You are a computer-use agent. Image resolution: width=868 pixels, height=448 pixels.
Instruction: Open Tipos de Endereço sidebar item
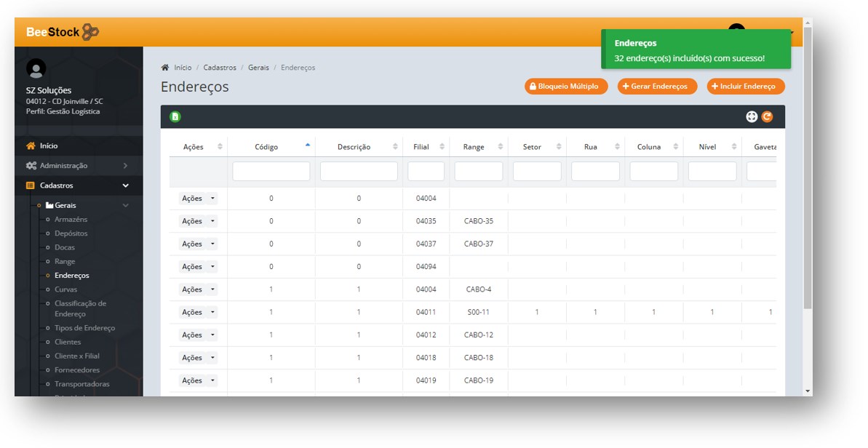point(84,328)
